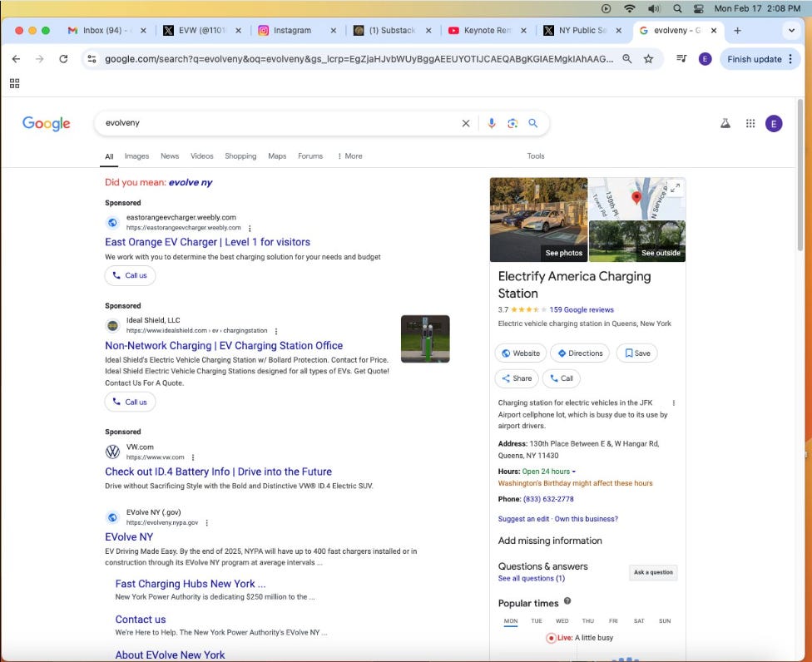Select the Maps search tab
This screenshot has width=812, height=662.
tap(277, 156)
